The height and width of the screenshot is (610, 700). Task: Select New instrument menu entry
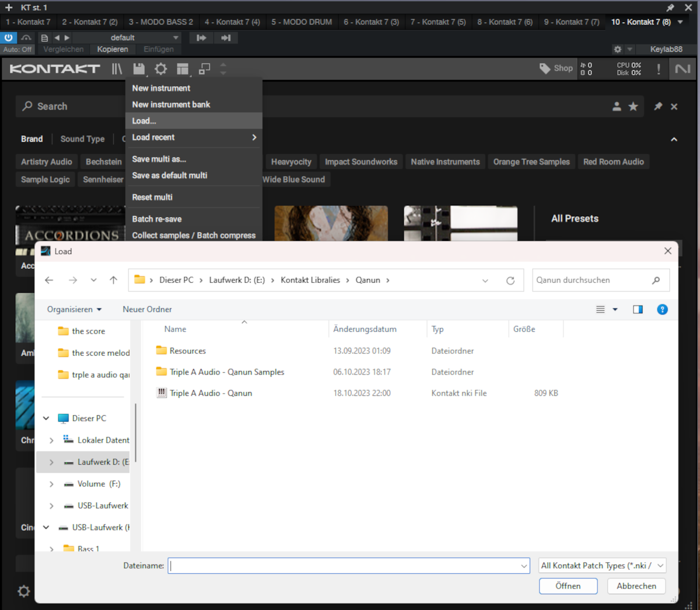tap(194, 88)
